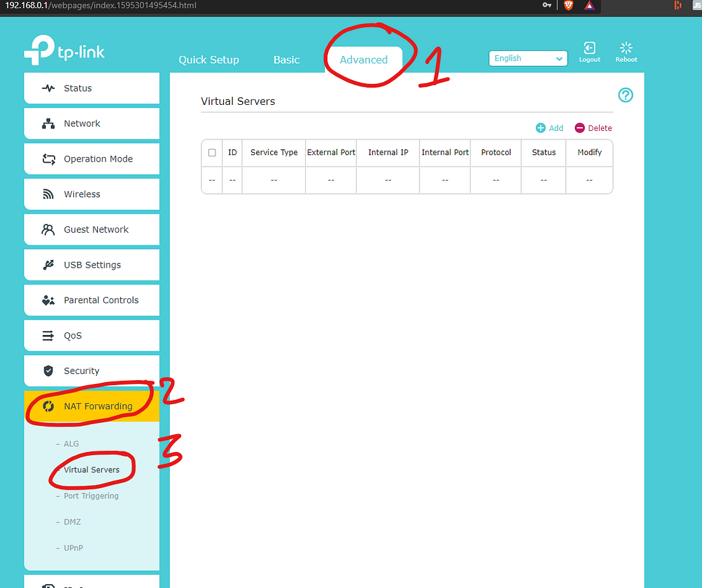Click the tp-link logo
The height and width of the screenshot is (588, 702).
coord(64,51)
